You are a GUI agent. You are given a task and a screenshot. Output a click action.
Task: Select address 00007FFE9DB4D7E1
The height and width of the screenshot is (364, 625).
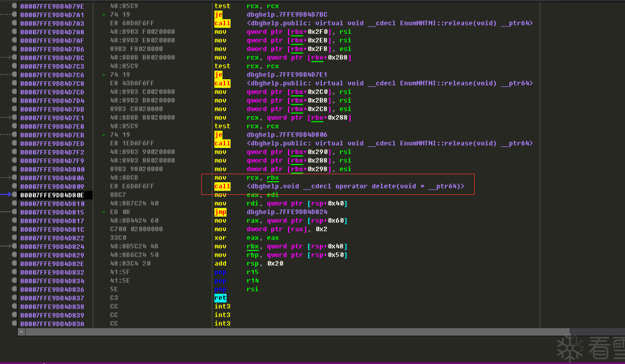52,118
